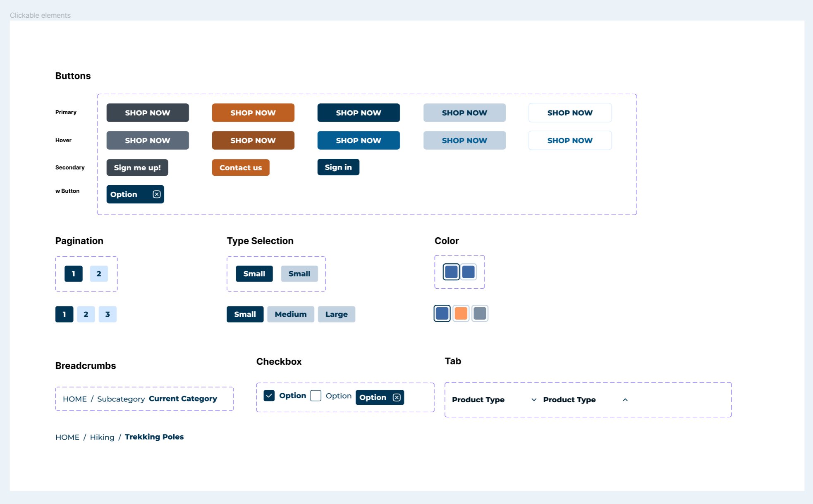Click the gray Hover SHOP NOW button
This screenshot has height=504, width=813.
coord(148,141)
